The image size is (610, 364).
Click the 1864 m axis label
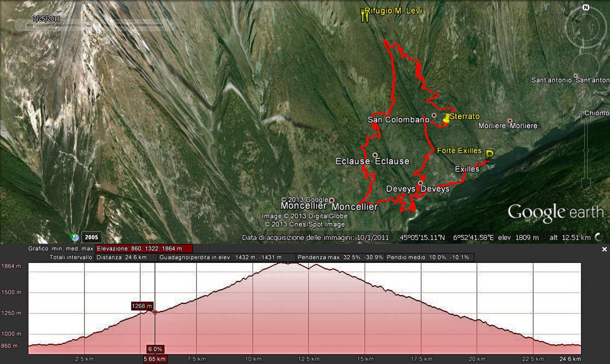[x=11, y=266]
